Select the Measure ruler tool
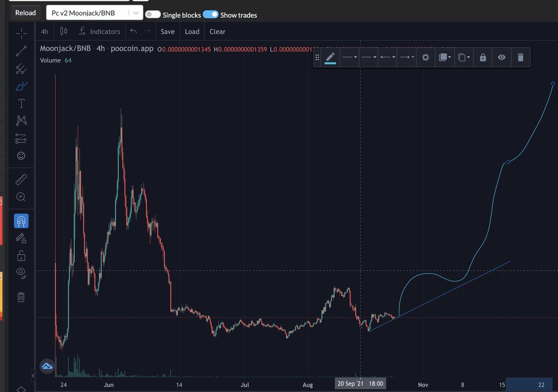 (x=21, y=179)
